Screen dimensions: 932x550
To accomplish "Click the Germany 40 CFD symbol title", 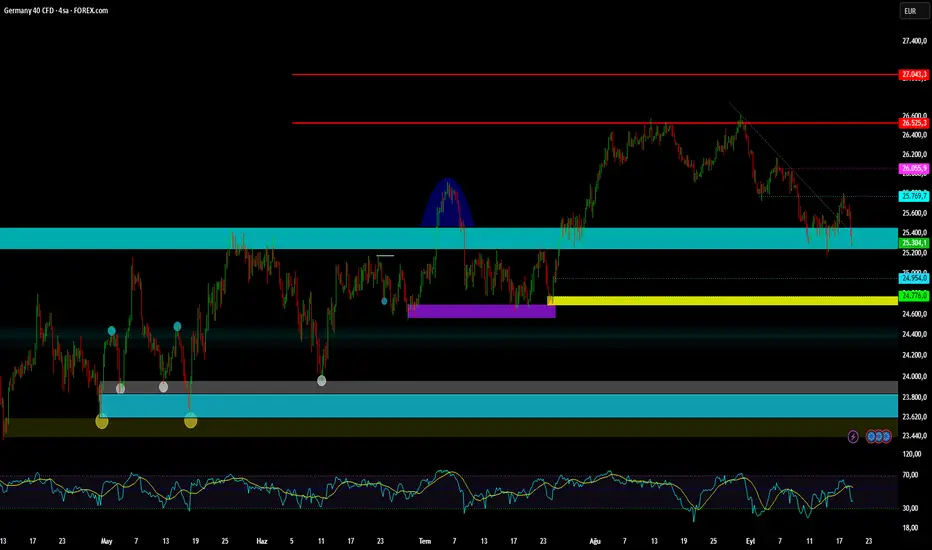I will coord(55,10).
